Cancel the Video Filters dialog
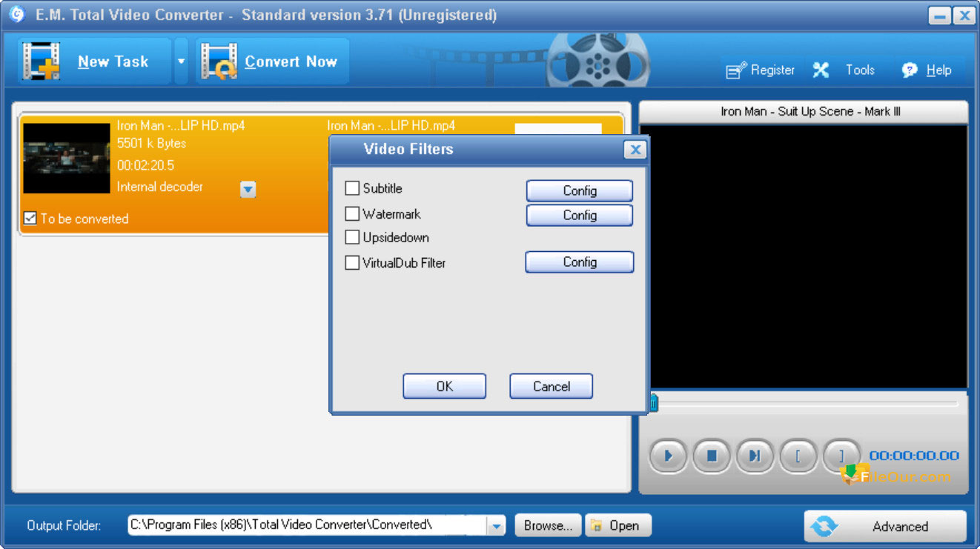This screenshot has width=980, height=549. click(552, 386)
